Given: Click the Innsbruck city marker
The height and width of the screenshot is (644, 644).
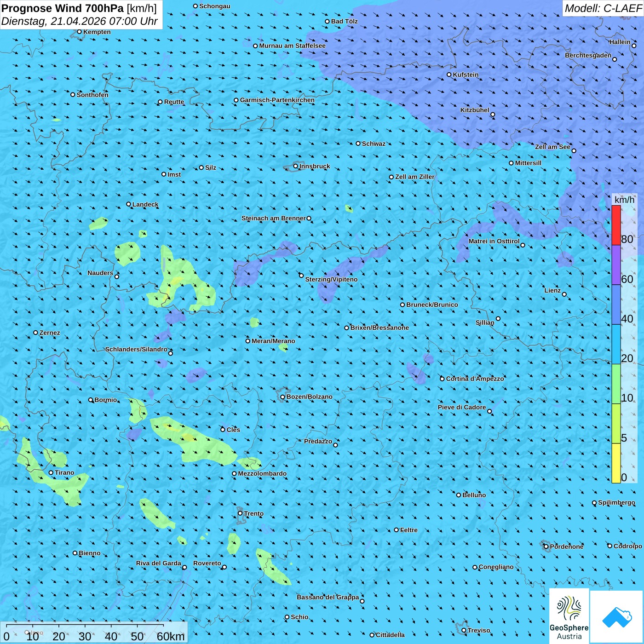Looking at the screenshot, I should (296, 166).
